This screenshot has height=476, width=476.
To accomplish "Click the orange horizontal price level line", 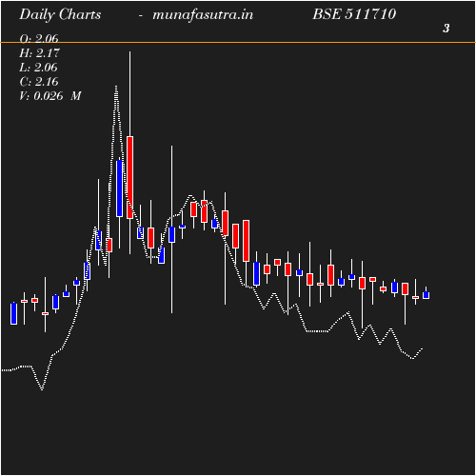I will (238, 42).
